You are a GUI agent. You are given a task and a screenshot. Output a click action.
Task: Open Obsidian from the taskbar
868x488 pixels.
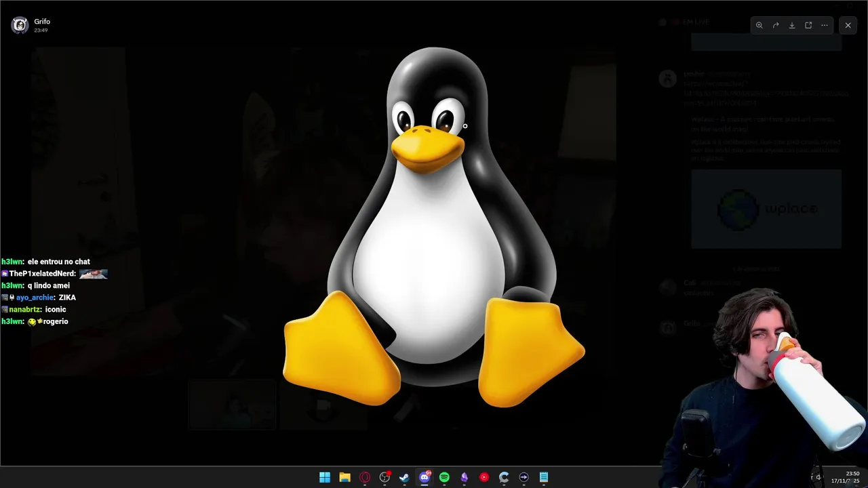pos(464,477)
